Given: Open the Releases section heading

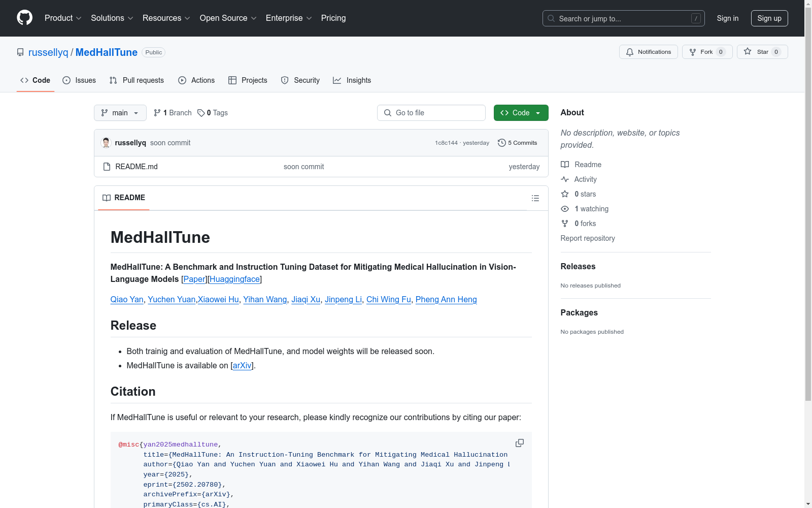Looking at the screenshot, I should [578, 266].
